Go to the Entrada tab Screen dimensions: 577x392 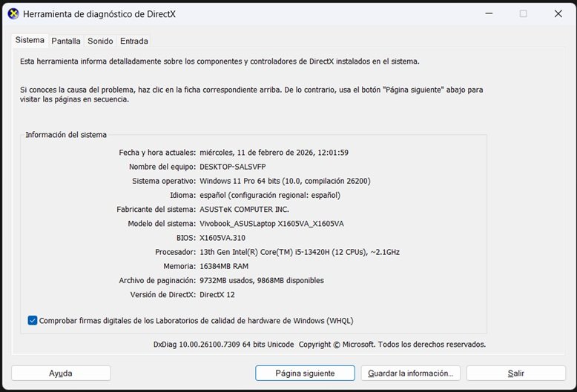coord(133,41)
